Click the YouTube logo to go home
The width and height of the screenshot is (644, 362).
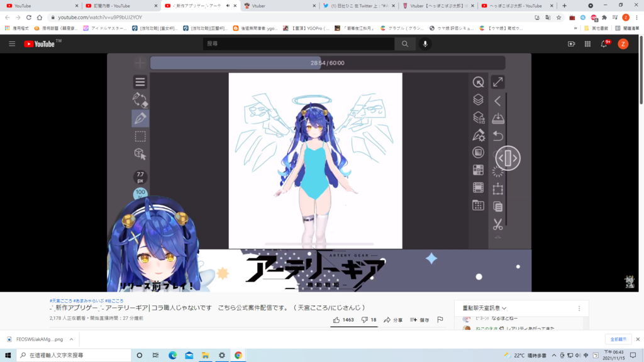40,44
